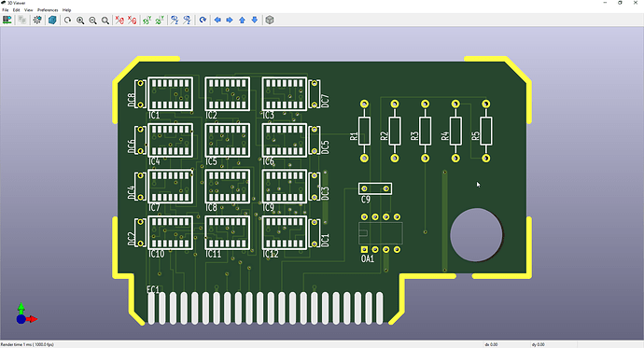Click the Reload board toolbar icon
This screenshot has width=644, height=348.
pyautogui.click(x=7, y=20)
